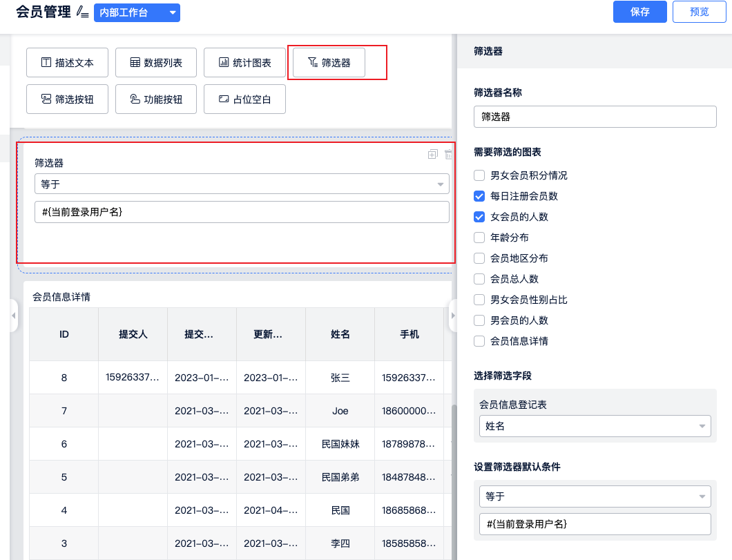Add a 筛选按钮 component
Image resolution: width=732 pixels, height=560 pixels.
(x=67, y=99)
